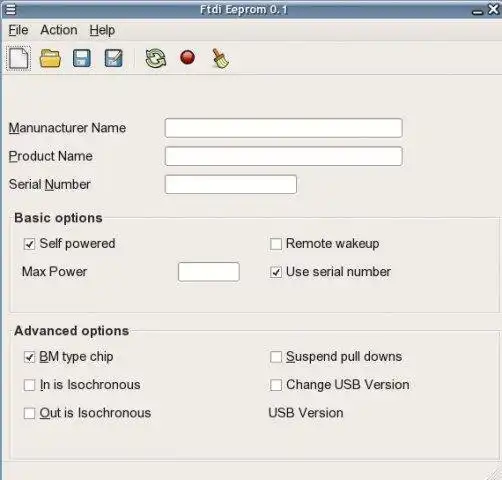Screen dimensions: 502x480
Task: Click the Advanced options group label
Action: [72, 331]
